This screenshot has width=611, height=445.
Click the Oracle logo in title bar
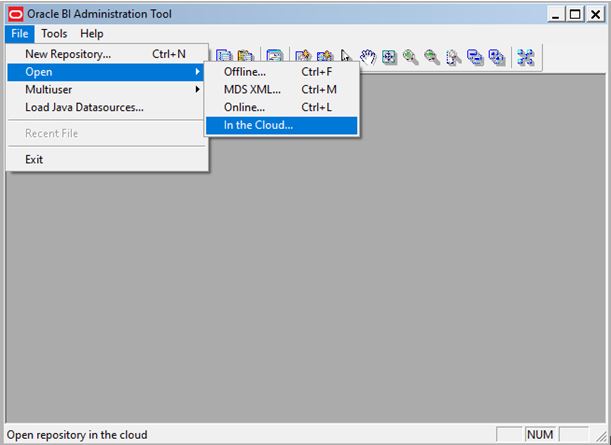[x=16, y=14]
